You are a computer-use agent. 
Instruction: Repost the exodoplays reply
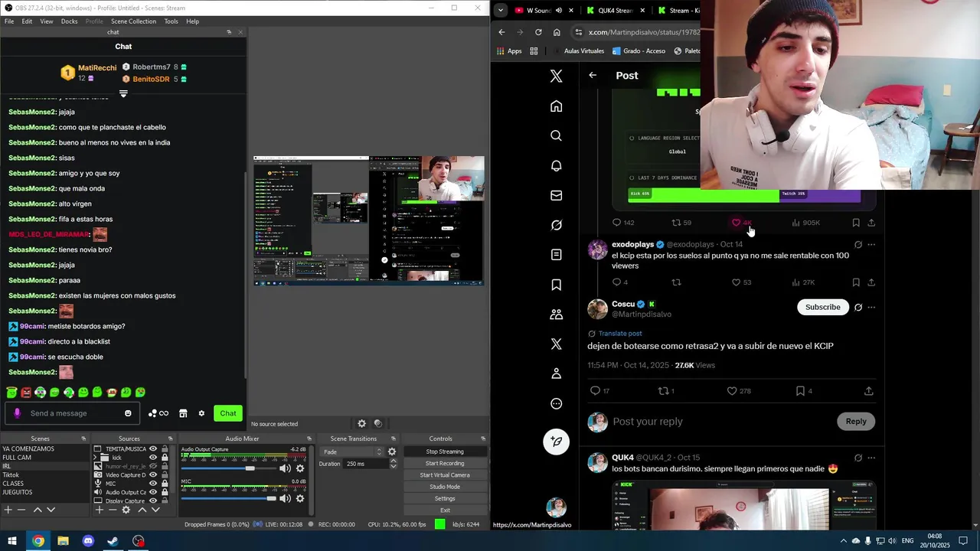pos(676,282)
